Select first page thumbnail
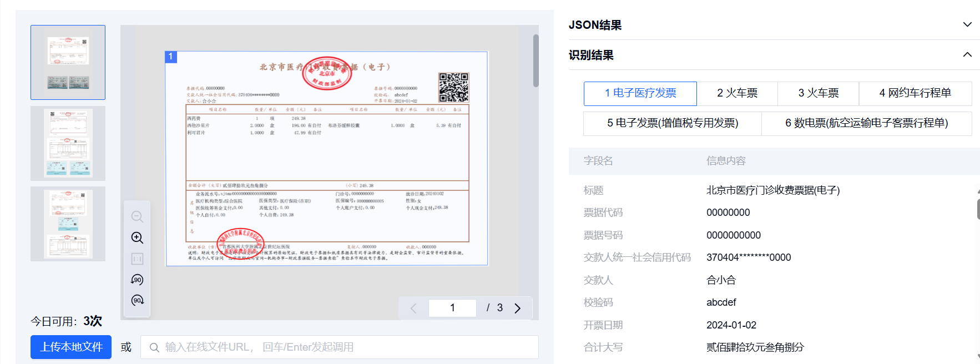This screenshot has width=980, height=364. (x=68, y=62)
